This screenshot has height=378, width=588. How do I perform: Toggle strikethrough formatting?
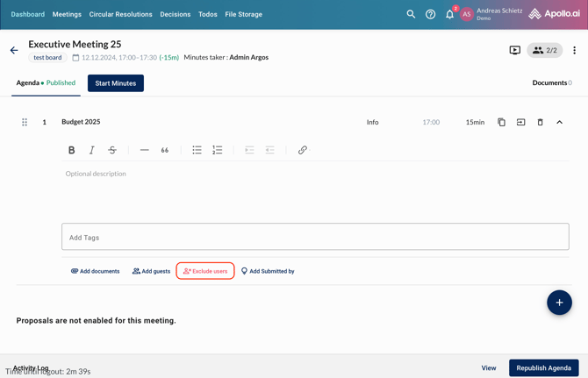coord(112,150)
